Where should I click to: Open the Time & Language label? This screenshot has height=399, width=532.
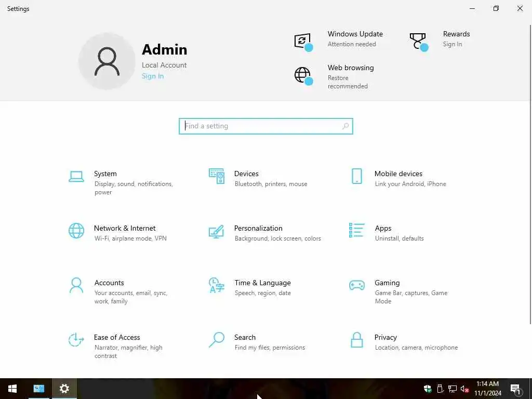pos(262,283)
